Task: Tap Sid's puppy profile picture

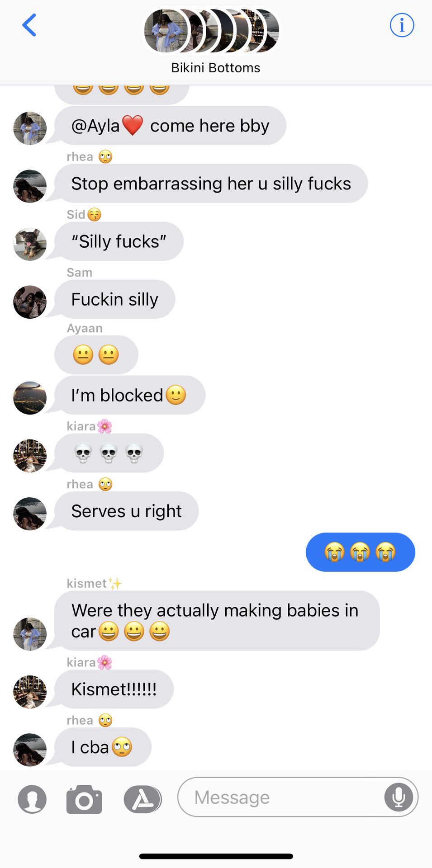Action: pyautogui.click(x=30, y=244)
